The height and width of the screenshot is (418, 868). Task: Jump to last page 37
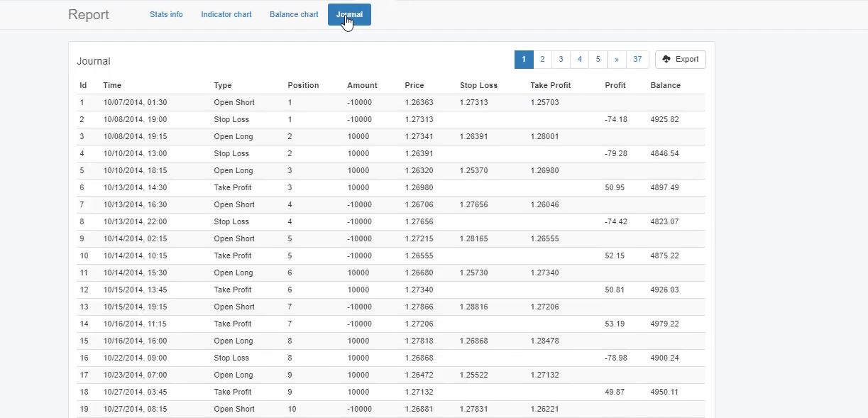[x=637, y=60]
